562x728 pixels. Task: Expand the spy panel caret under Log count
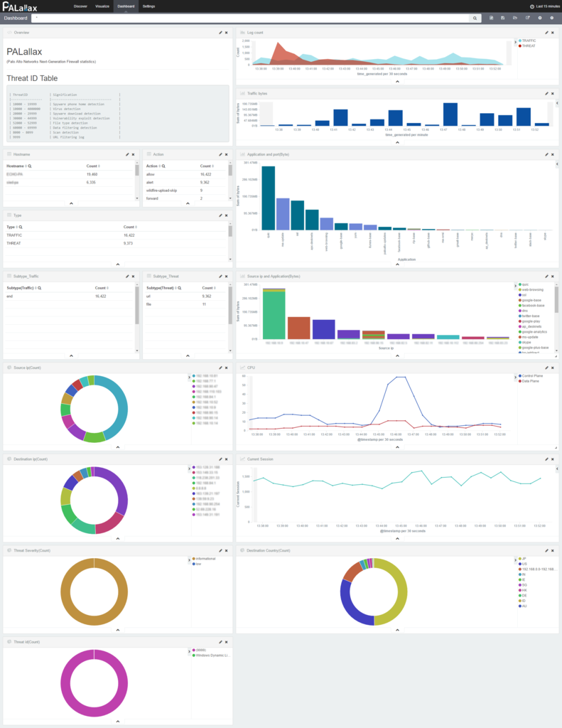pyautogui.click(x=397, y=82)
